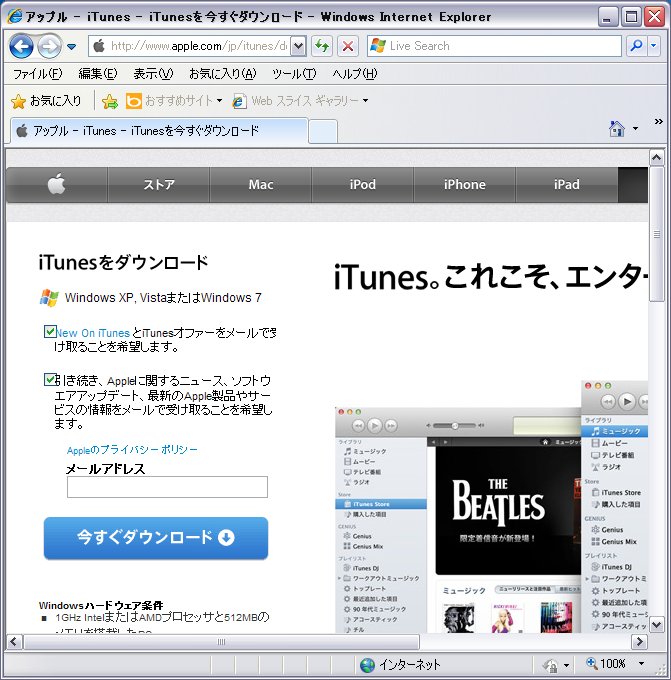Open Appleのプライバシー ポリシー link
671x680 pixels.
[x=132, y=450]
